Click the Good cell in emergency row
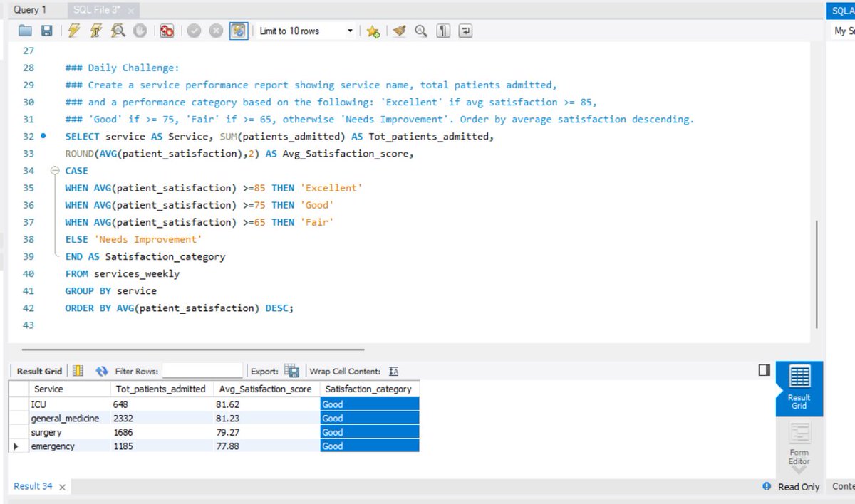This screenshot has height=504, width=855. [x=370, y=446]
